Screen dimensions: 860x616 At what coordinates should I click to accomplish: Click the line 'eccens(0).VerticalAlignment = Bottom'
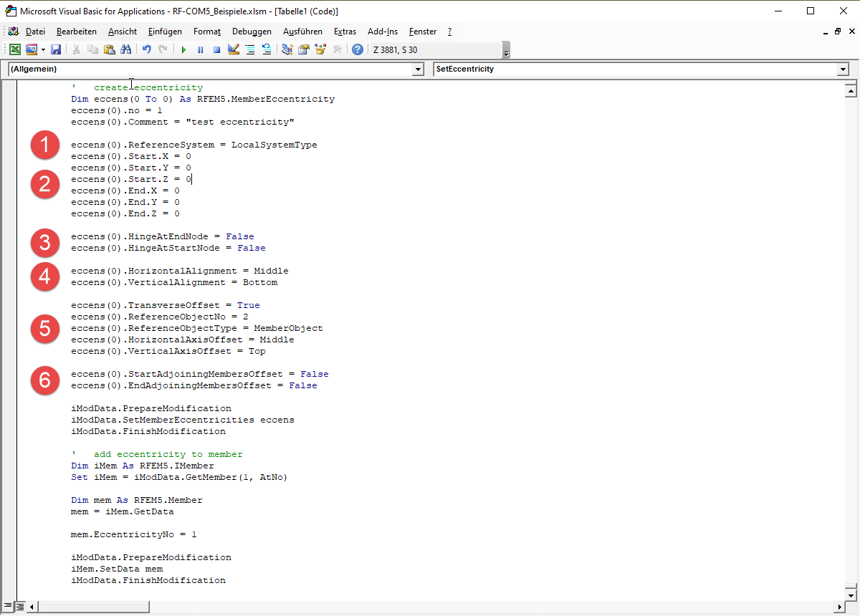point(174,282)
